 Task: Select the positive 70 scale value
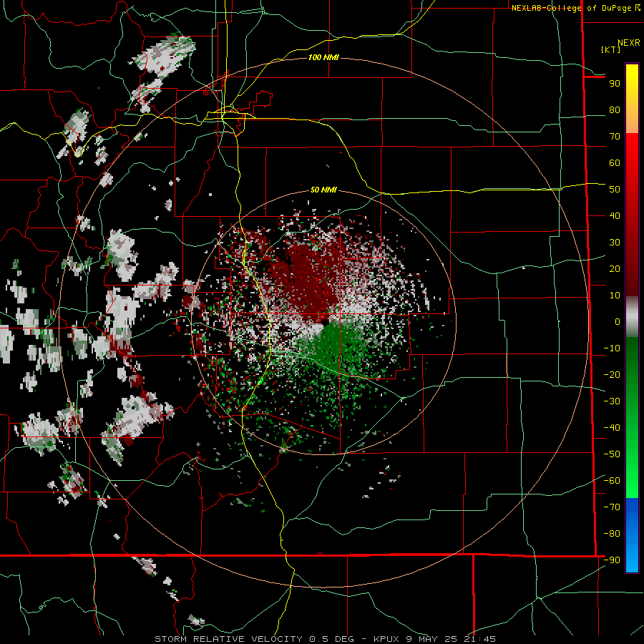615,137
